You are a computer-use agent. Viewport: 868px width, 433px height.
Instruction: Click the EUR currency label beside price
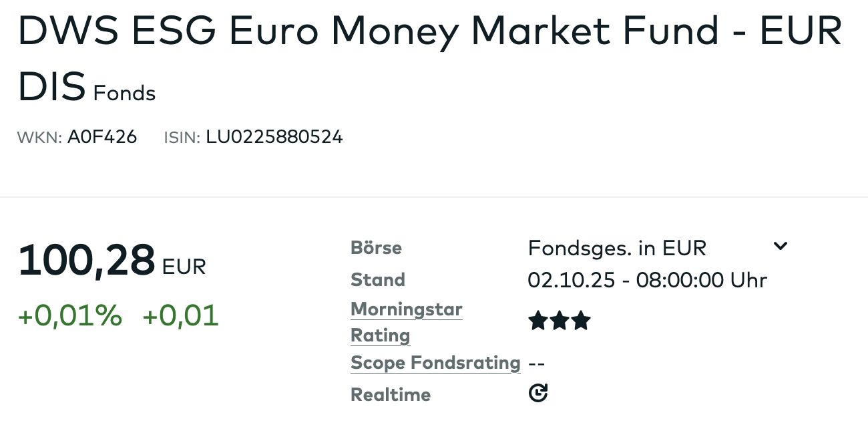184,266
